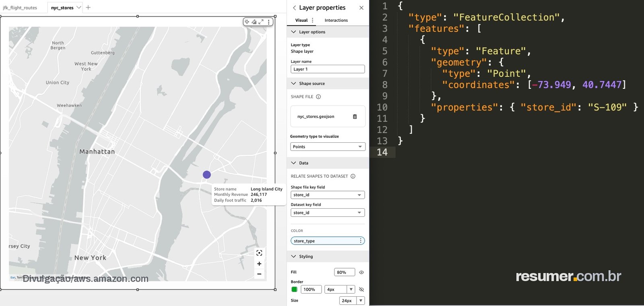Collapse the Data section
The width and height of the screenshot is (644, 306).
[293, 163]
